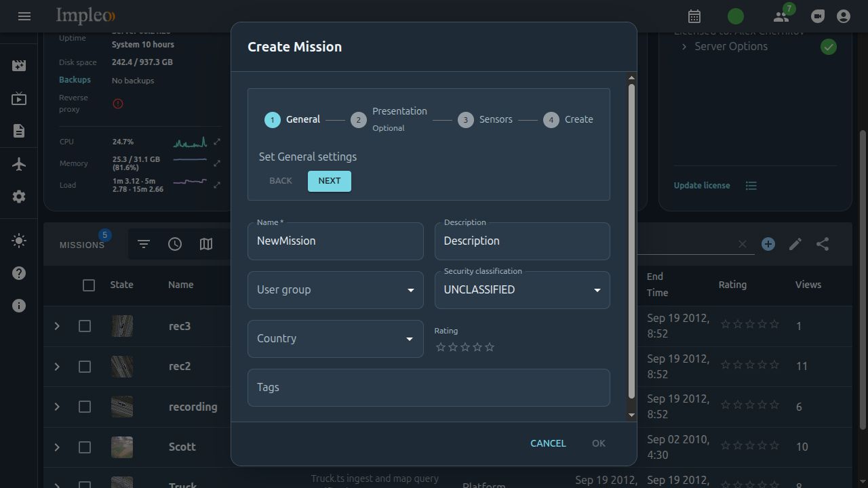Toggle the light/dark theme sun icon
This screenshot has height=488, width=868.
(19, 241)
